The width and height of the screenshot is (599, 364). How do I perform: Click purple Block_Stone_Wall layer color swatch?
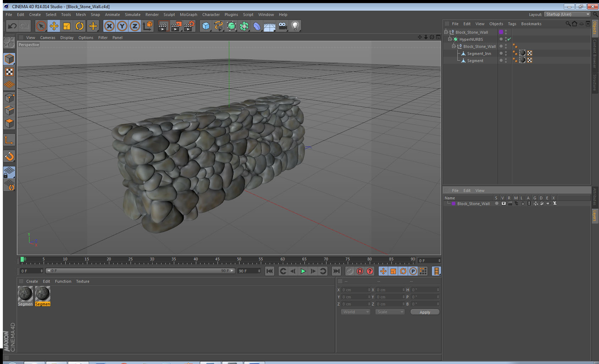coord(454,204)
